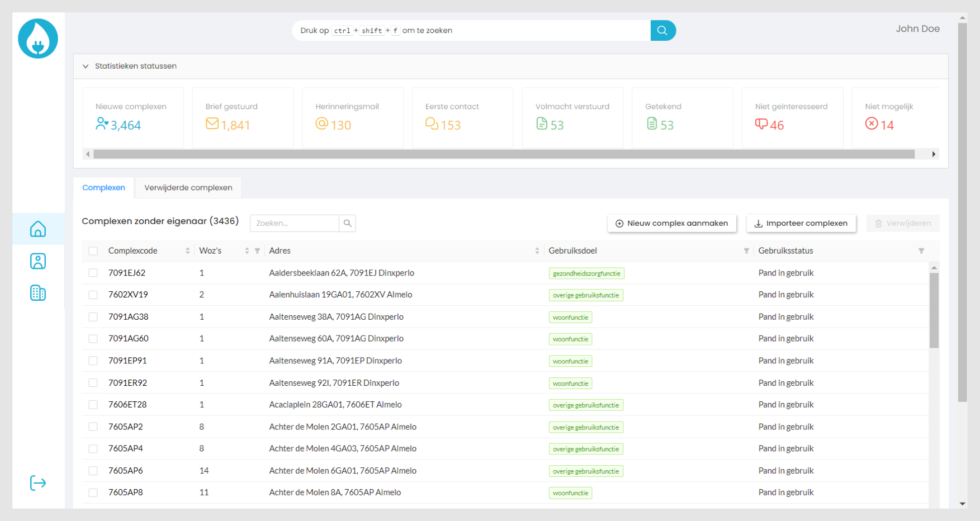Collapse the Statistieken statussen panel

pyautogui.click(x=86, y=66)
